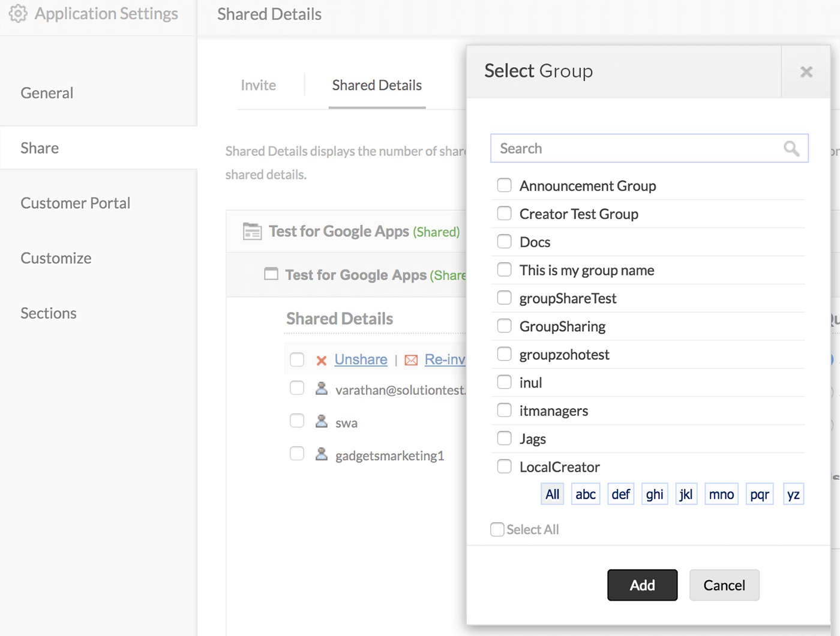Click into the group Search field
The width and height of the screenshot is (840, 636).
click(x=636, y=148)
